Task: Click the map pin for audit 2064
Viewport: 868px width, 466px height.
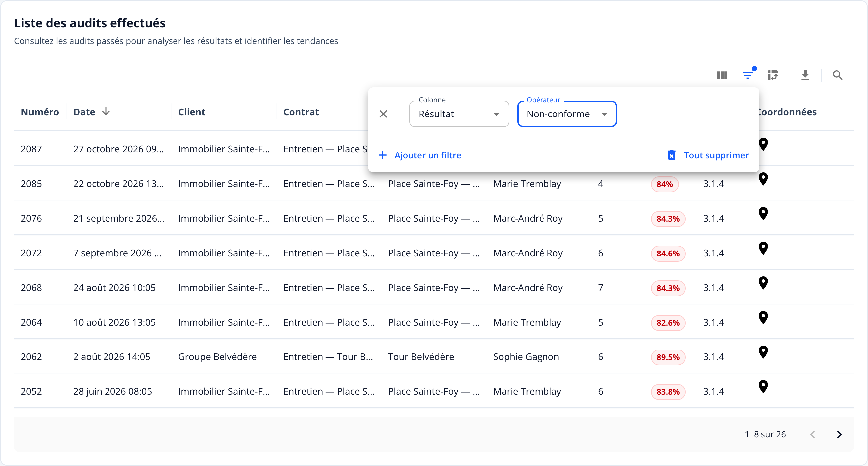Action: point(763,318)
